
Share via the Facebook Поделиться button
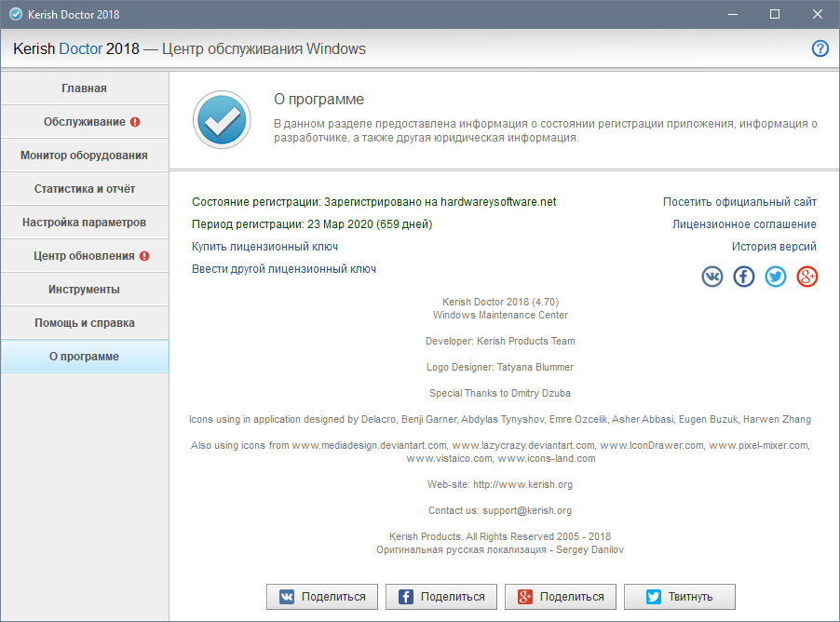point(441,597)
